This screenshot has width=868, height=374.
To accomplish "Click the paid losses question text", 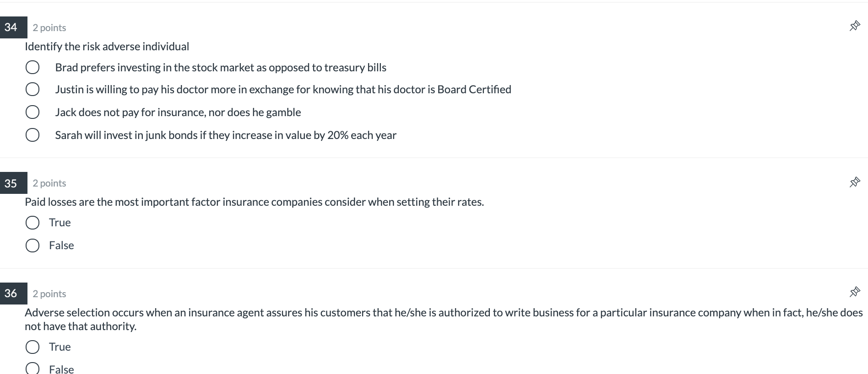I will pyautogui.click(x=254, y=202).
